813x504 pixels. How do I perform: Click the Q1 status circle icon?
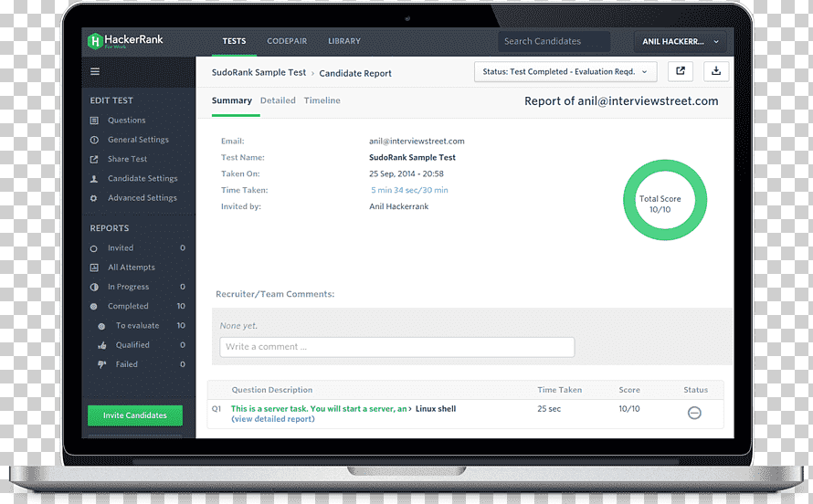click(694, 413)
